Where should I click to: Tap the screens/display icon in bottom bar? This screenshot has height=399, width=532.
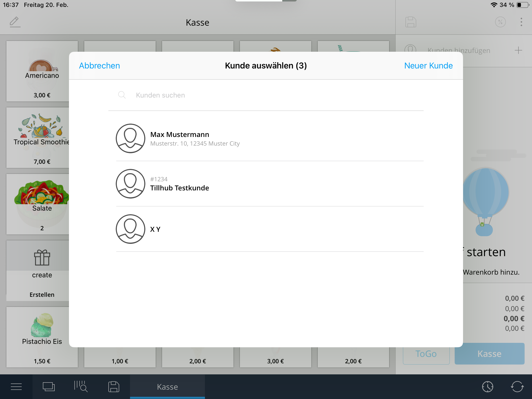point(49,387)
